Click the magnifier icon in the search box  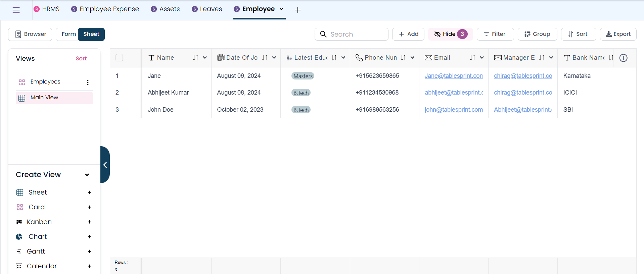coord(323,34)
